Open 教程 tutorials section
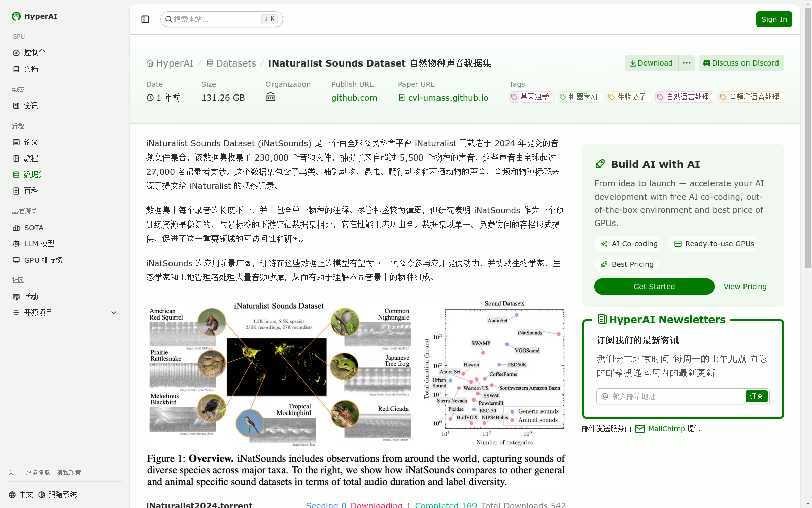This screenshot has width=812, height=508. pos(65,158)
